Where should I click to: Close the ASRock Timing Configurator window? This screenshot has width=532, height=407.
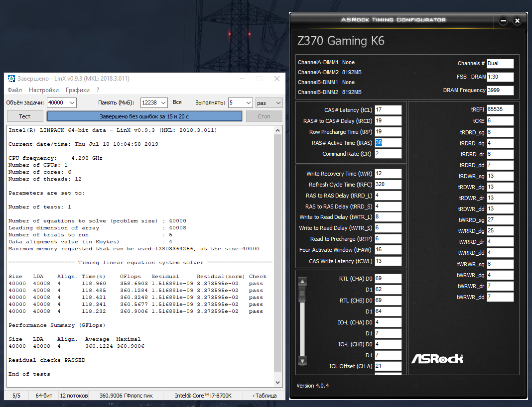[517, 21]
